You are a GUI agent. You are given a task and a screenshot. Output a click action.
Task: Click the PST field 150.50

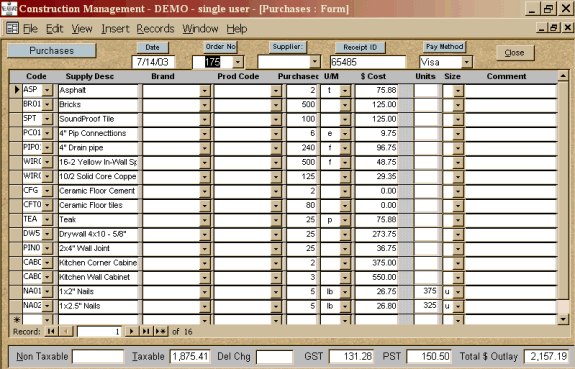pos(429,357)
